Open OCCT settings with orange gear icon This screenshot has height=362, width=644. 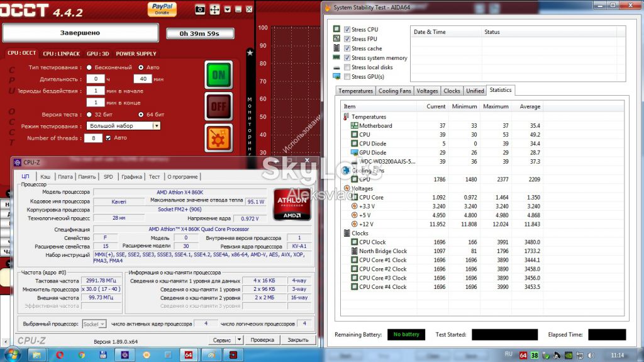pyautogui.click(x=218, y=139)
